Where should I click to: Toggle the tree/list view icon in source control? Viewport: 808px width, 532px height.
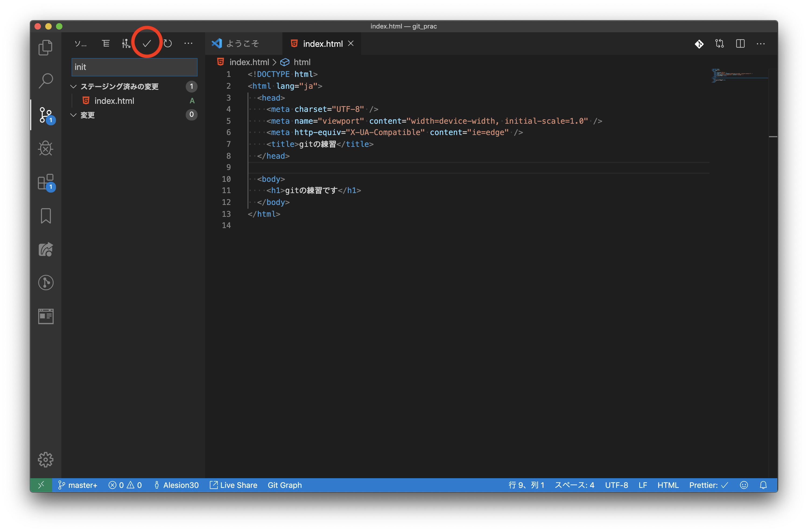pyautogui.click(x=106, y=43)
